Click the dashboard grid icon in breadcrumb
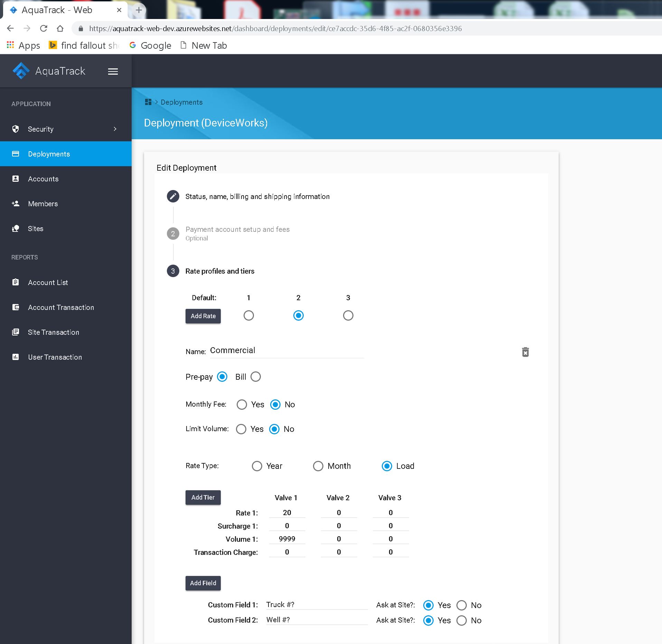The width and height of the screenshot is (662, 644). (x=148, y=102)
